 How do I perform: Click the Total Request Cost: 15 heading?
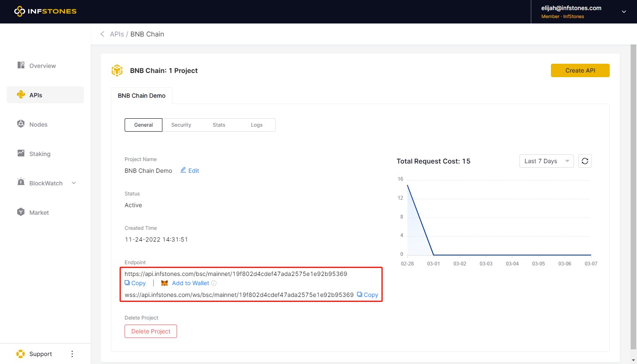pos(433,161)
